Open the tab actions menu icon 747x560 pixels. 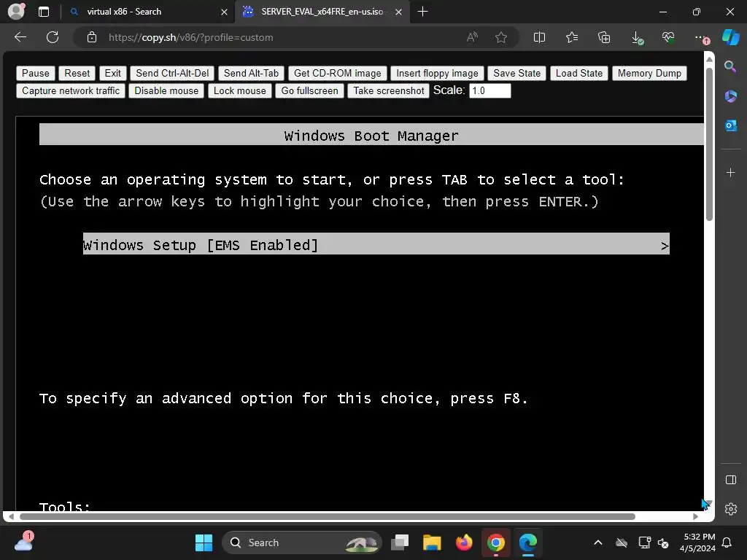(44, 12)
